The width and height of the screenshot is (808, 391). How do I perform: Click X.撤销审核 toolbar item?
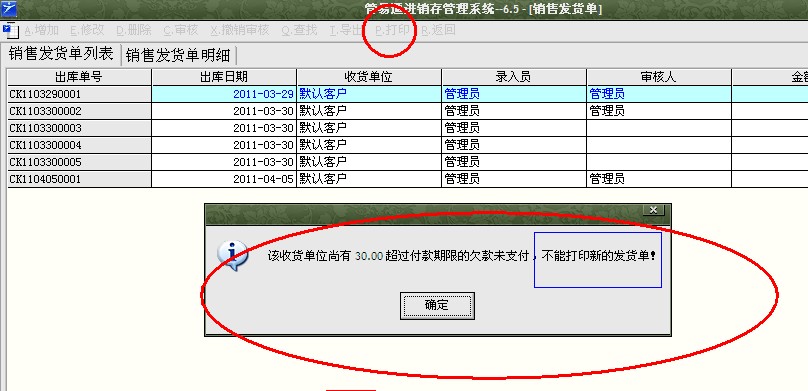(x=240, y=30)
